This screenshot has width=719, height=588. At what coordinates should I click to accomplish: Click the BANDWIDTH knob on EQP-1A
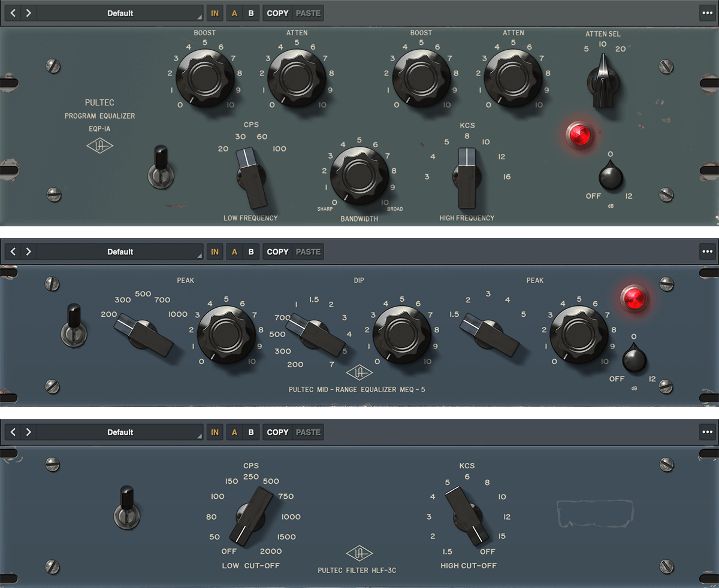click(358, 175)
